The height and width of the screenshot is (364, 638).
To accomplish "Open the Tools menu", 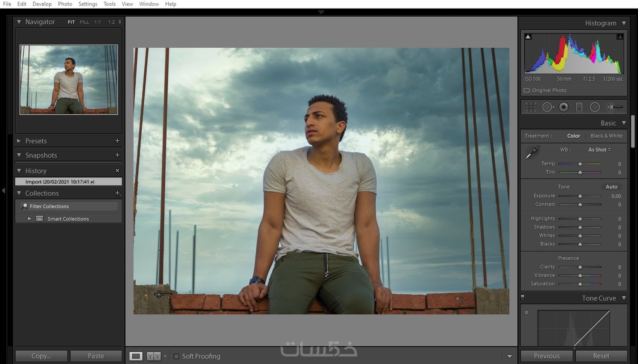I will pos(110,4).
